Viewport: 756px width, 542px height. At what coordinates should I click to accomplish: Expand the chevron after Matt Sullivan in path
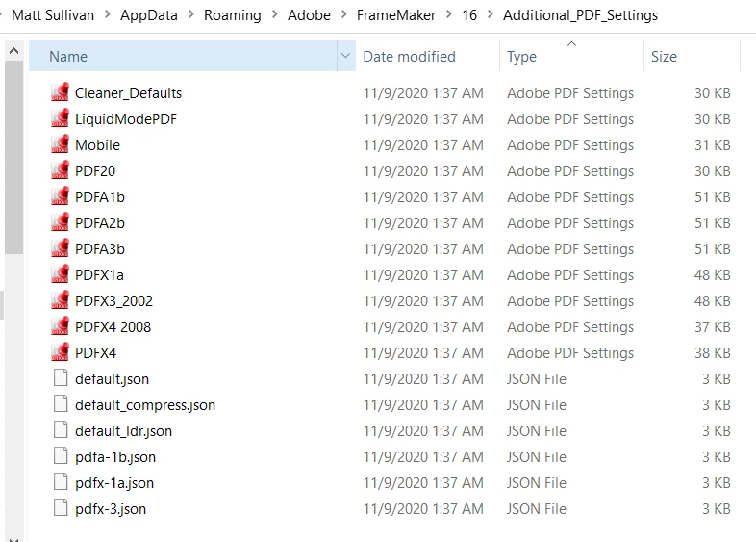(108, 15)
